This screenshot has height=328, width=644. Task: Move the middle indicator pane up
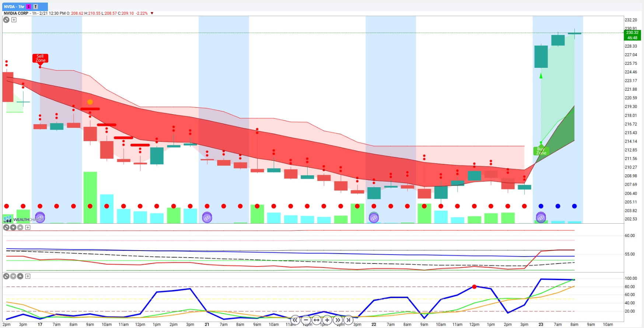click(x=20, y=227)
